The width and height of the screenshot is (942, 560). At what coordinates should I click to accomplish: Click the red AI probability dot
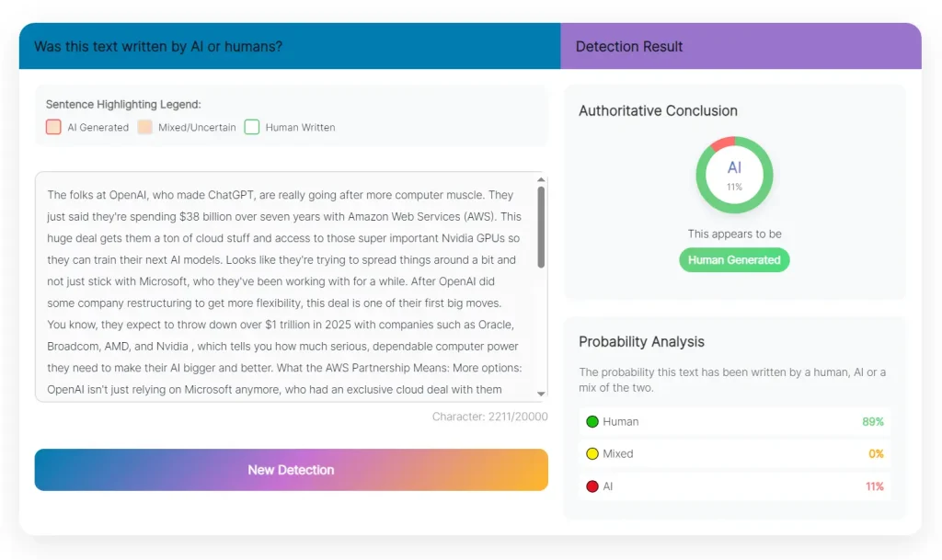pyautogui.click(x=592, y=486)
